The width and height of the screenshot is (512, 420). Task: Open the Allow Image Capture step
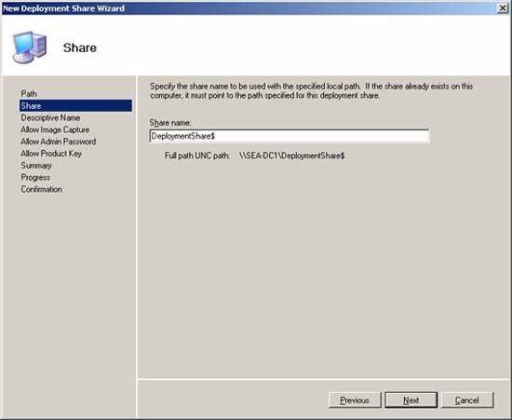click(x=55, y=129)
